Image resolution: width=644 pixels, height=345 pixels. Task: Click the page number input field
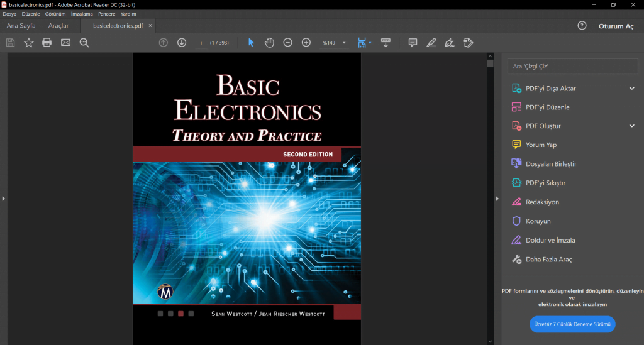[x=201, y=43]
